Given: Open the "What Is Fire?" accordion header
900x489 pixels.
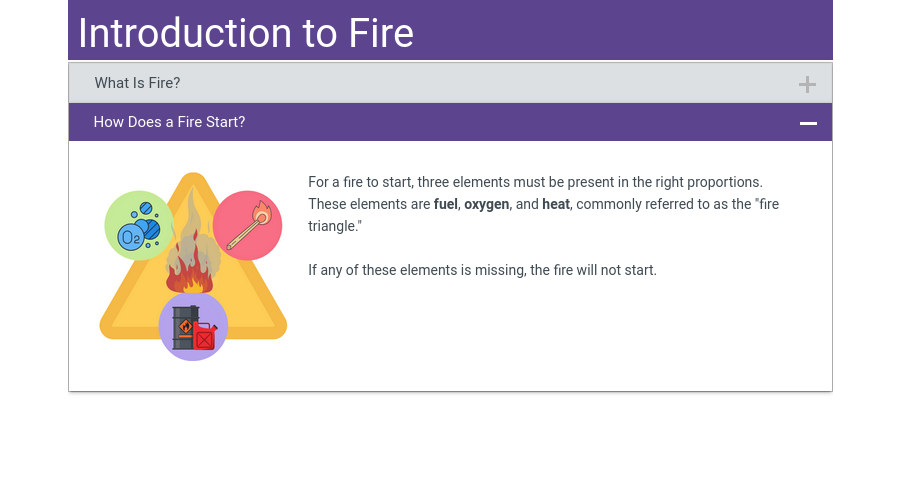Looking at the screenshot, I should pos(138,83).
